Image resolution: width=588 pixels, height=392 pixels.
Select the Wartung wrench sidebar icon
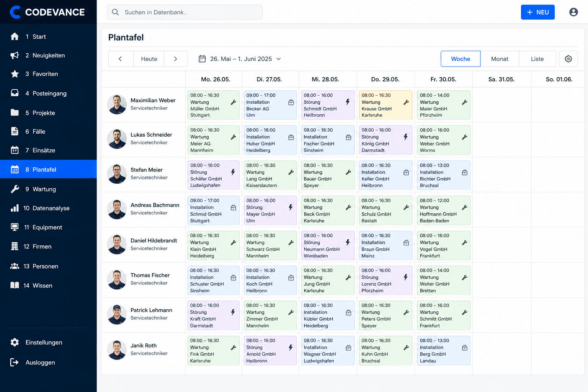tap(15, 189)
